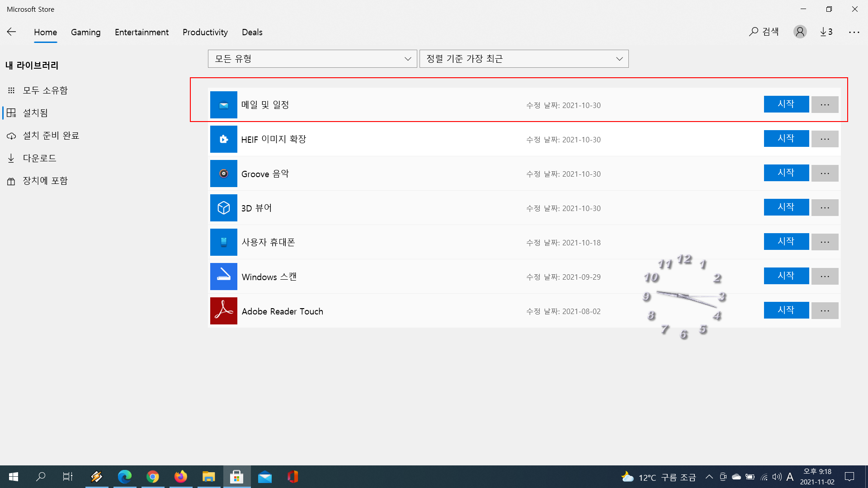Click the 검색 search button
868x488 pixels.
[764, 32]
